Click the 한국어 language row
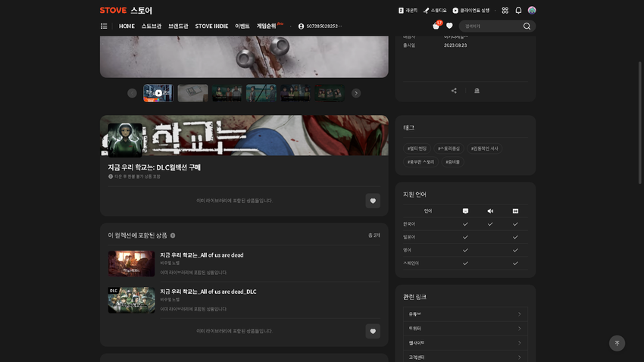644x362 pixels. click(x=465, y=224)
